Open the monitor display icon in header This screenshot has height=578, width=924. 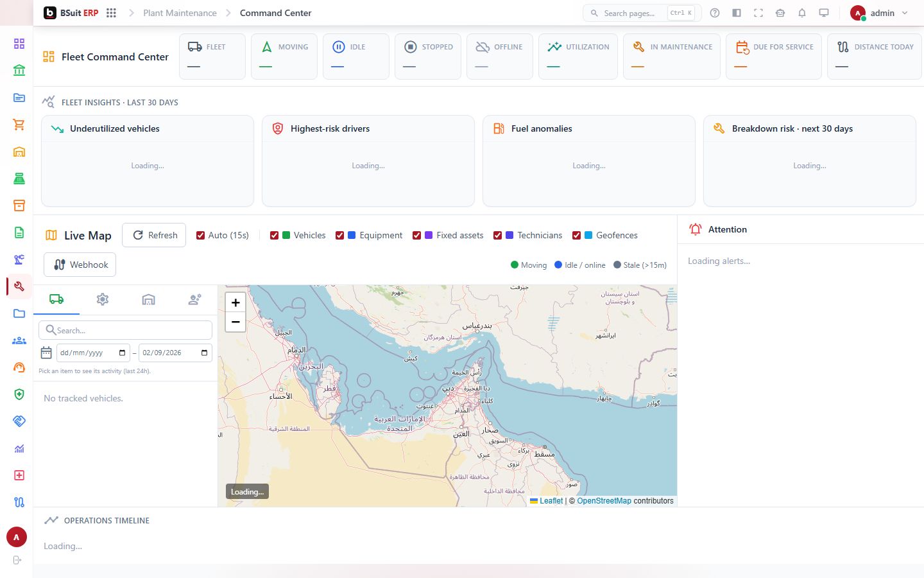[824, 13]
